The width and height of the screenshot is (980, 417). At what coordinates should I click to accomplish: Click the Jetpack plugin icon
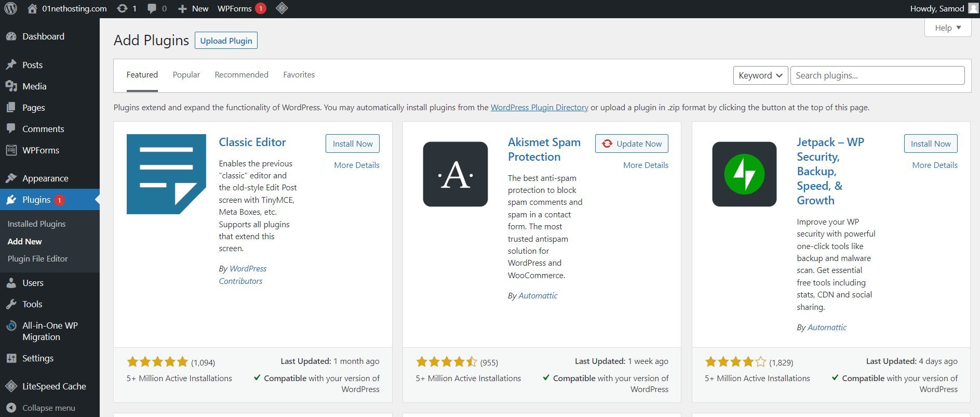pyautogui.click(x=744, y=174)
